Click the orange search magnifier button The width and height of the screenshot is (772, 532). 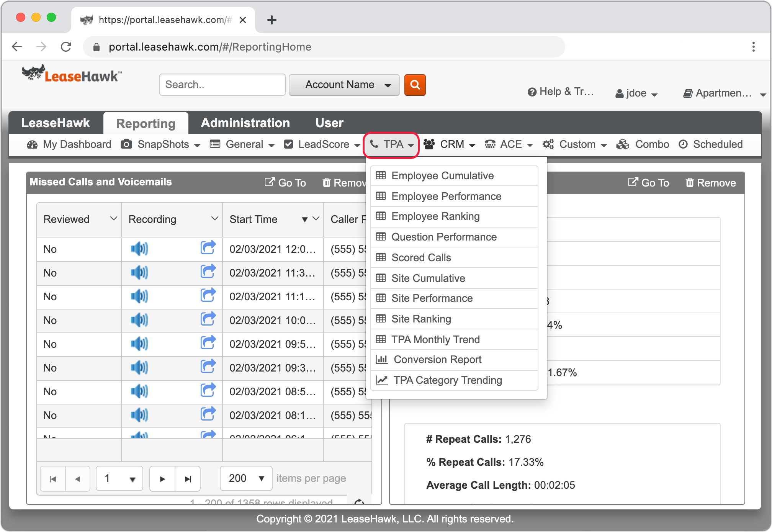pyautogui.click(x=415, y=85)
